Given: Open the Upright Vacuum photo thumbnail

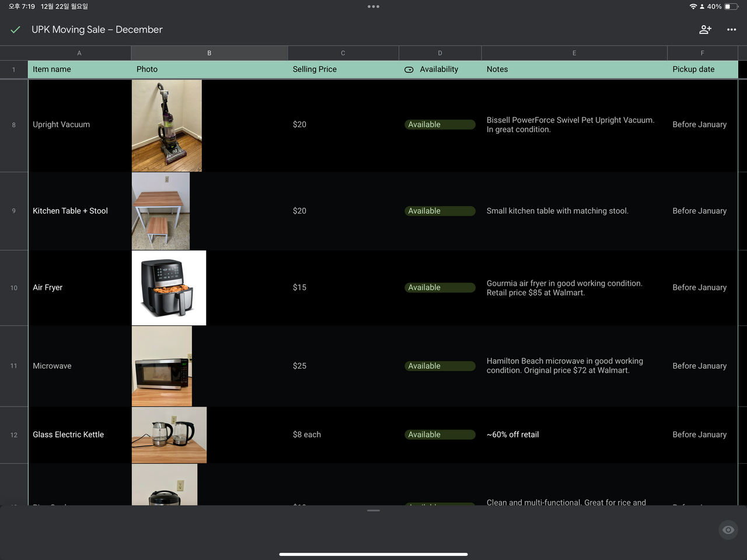Looking at the screenshot, I should [x=167, y=126].
